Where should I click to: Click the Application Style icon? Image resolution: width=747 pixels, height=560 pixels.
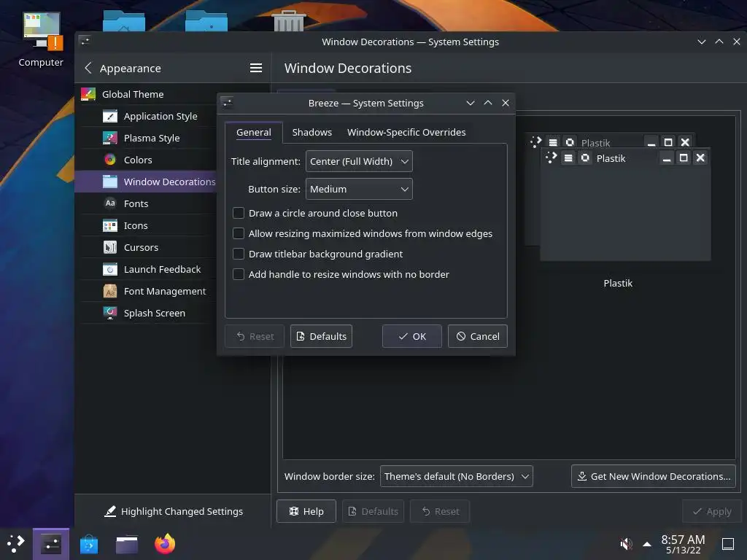pos(110,116)
